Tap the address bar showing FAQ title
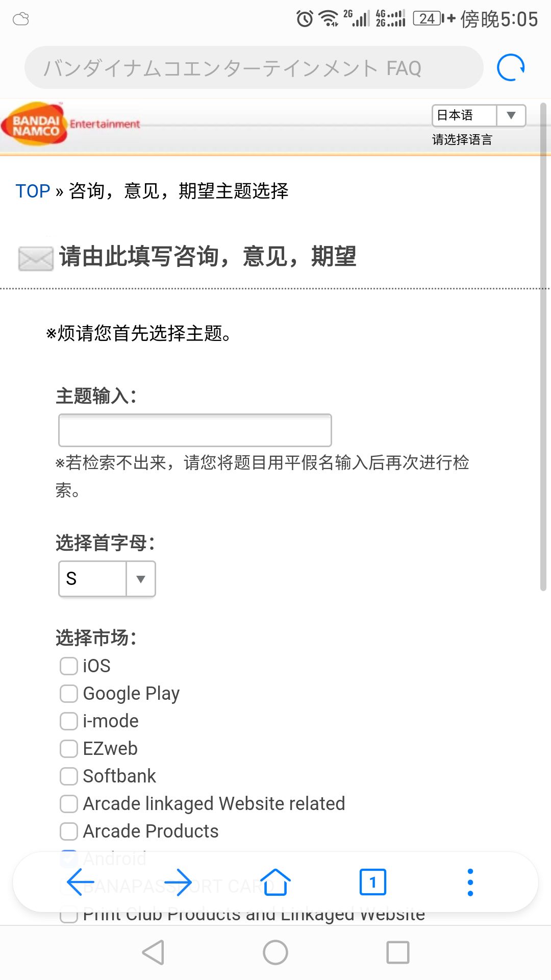The width and height of the screenshot is (551, 980). coord(254,67)
